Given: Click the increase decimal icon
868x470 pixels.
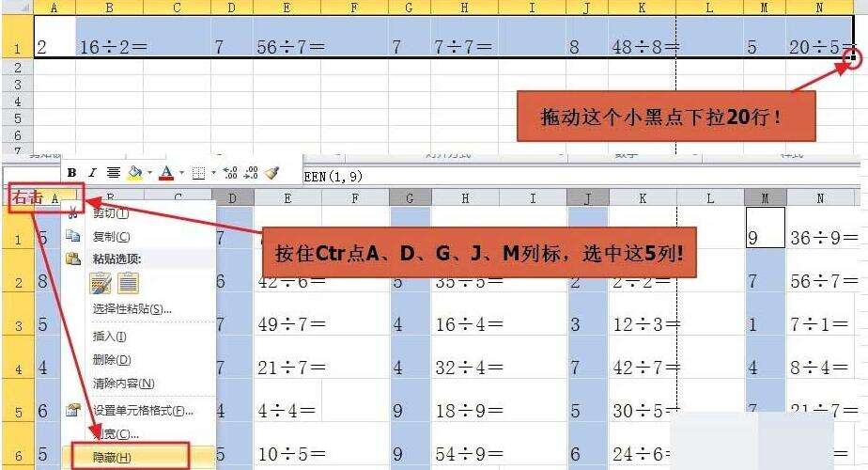Looking at the screenshot, I should click(230, 173).
